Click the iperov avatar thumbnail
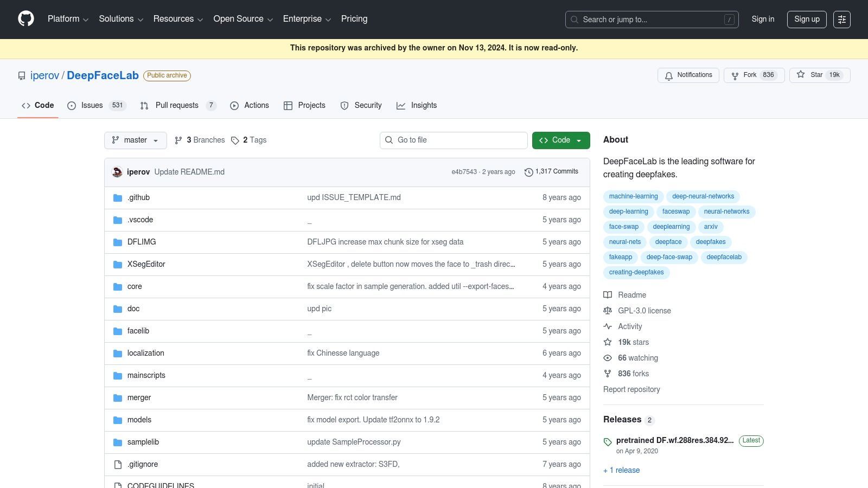This screenshot has height=488, width=868. click(117, 172)
